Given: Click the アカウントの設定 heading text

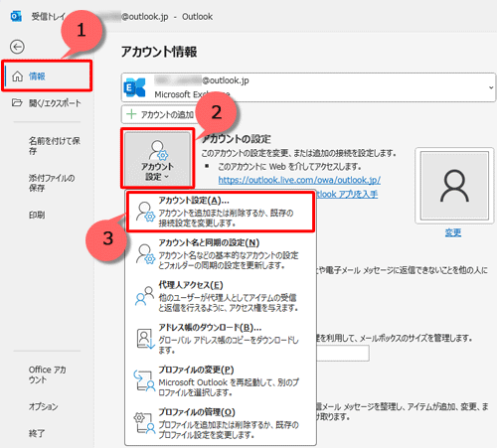Looking at the screenshot, I should pyautogui.click(x=237, y=139).
